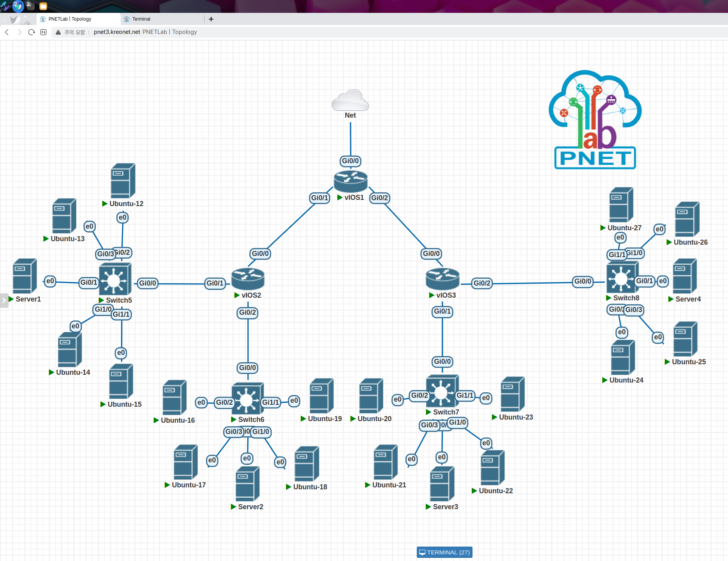
Task: Click the PNET lab logo image
Action: click(x=595, y=120)
